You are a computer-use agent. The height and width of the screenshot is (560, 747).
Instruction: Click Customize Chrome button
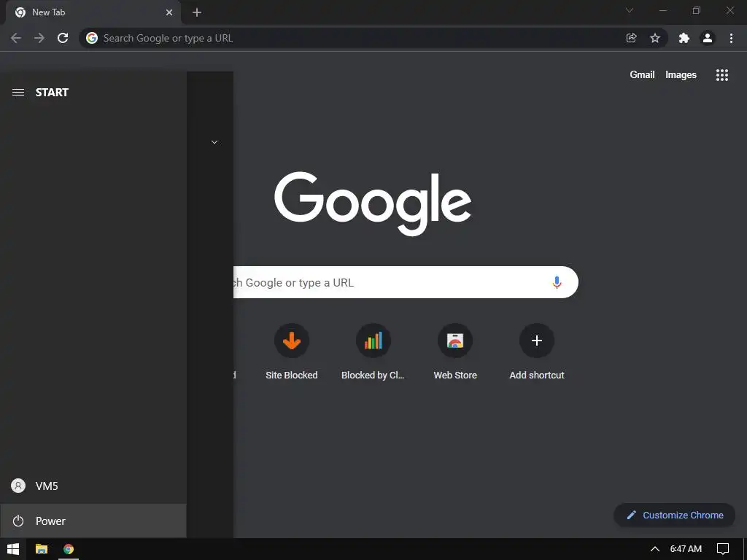coord(675,516)
